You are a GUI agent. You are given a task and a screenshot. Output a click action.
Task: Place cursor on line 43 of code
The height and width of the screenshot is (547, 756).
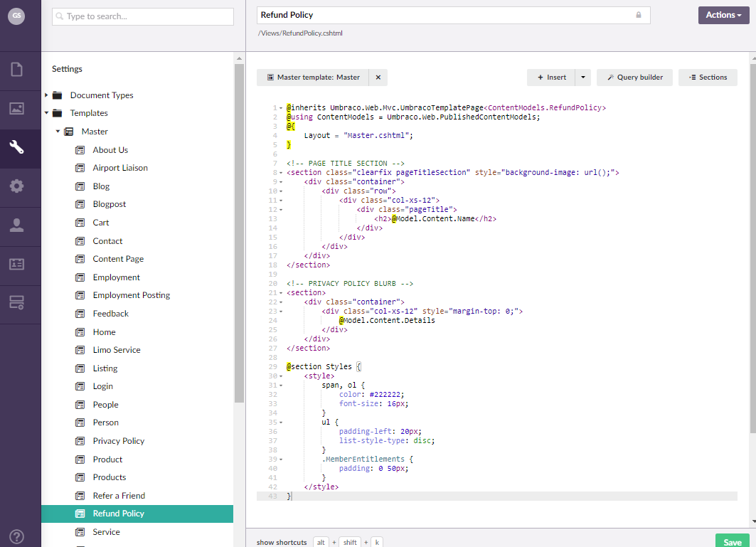496,496
